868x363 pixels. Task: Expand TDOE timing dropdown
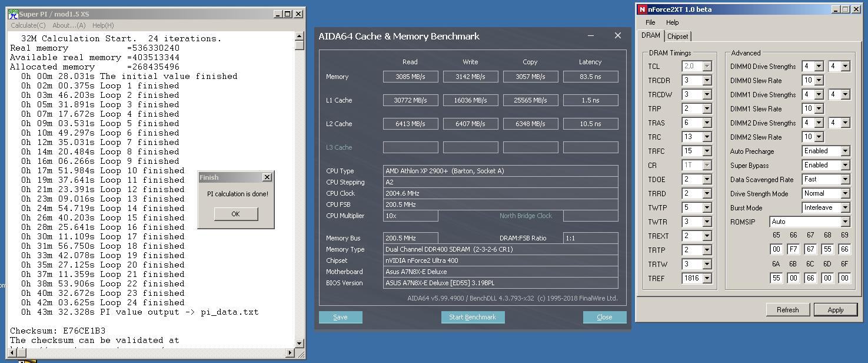707,179
